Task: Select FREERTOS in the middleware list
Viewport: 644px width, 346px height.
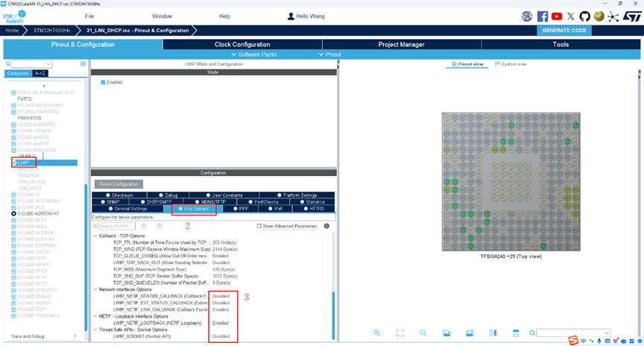Action: (29, 118)
